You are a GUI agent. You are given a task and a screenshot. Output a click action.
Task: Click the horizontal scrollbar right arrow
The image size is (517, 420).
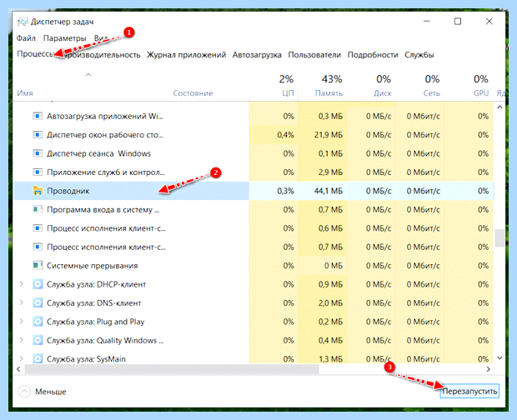[x=489, y=369]
